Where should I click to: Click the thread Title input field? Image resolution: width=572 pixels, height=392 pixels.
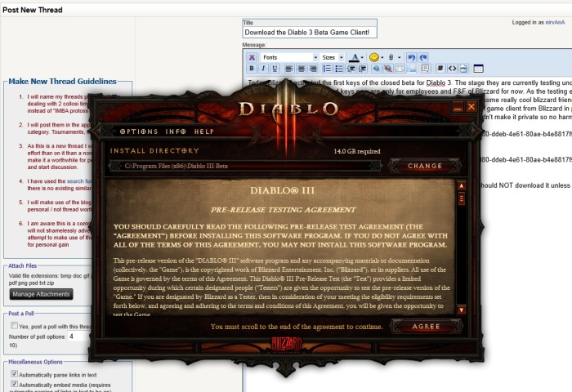(x=310, y=32)
